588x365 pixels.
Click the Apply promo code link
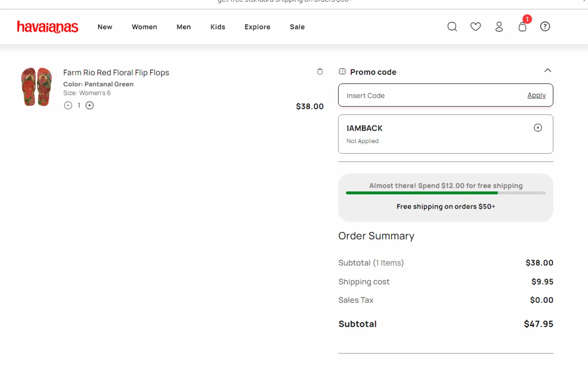click(x=536, y=95)
